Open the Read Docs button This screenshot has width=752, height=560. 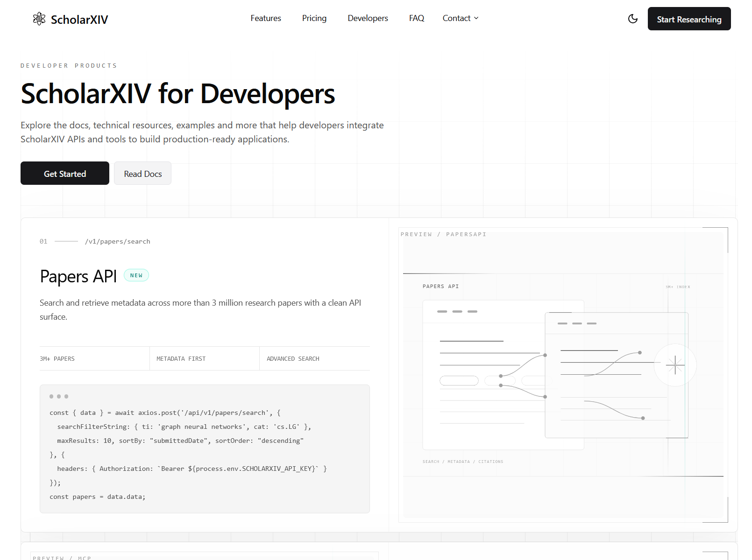[143, 173]
